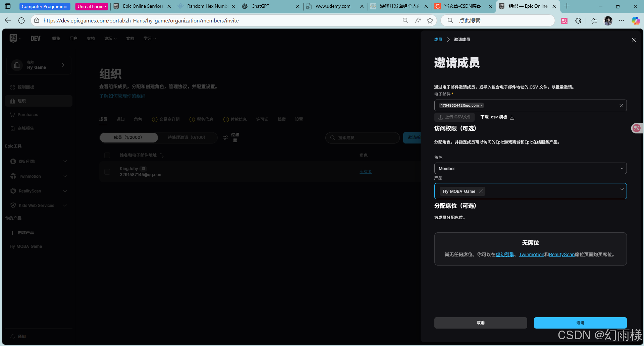Remove the 1754852442@qq.com email chip

coord(481,106)
